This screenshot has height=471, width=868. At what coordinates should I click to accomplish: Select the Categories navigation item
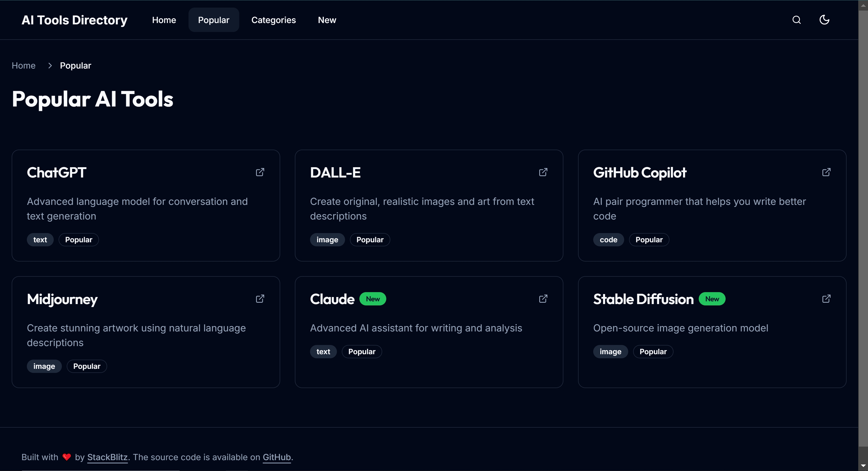(273, 20)
